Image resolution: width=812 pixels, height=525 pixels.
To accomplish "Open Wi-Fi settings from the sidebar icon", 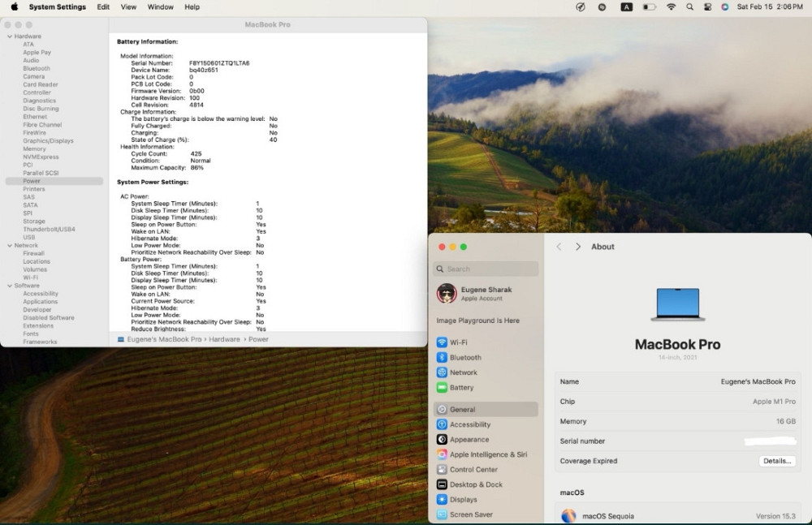I will [442, 342].
